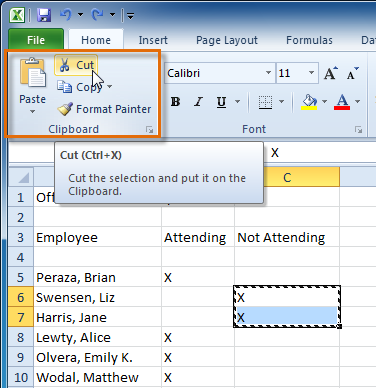The height and width of the screenshot is (388, 376).
Task: Select row 7 header
Action: point(21,317)
